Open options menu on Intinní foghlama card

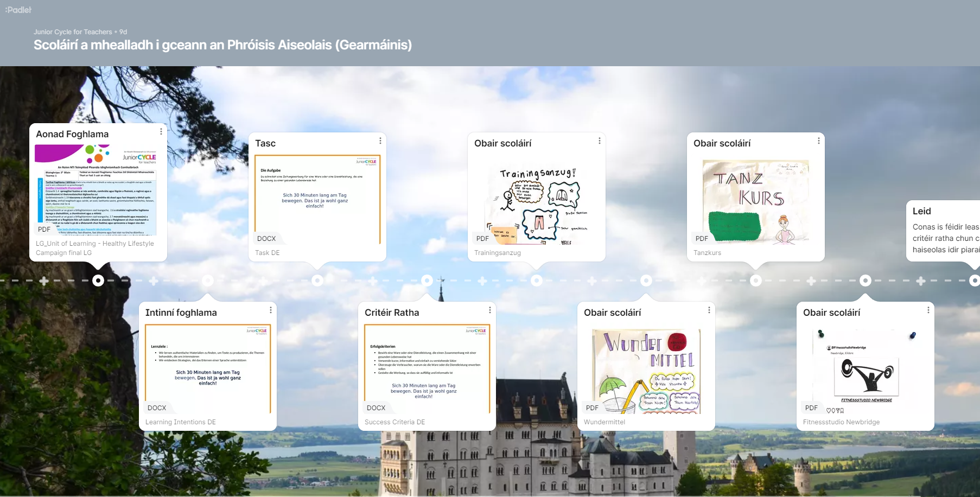[x=270, y=310]
